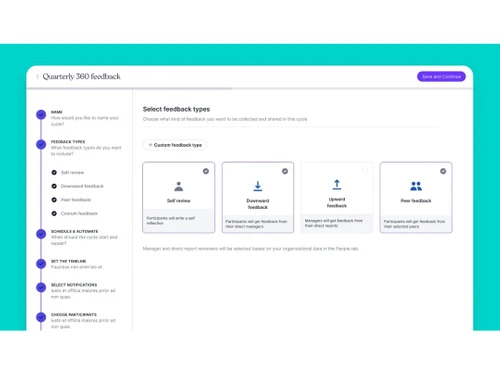The image size is (500, 375).
Task: Click the Self review card title
Action: tap(179, 201)
